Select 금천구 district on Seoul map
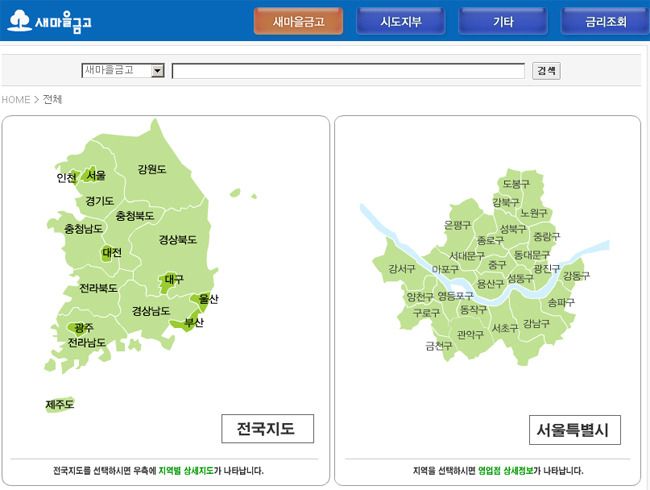Viewport: 650px width, 490px height. point(439,346)
